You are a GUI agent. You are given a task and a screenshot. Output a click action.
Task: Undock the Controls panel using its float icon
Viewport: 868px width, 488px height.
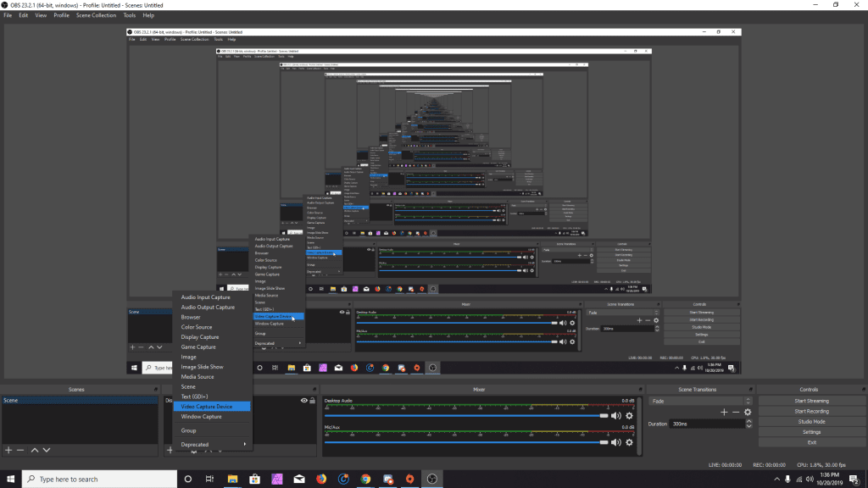[863, 390]
